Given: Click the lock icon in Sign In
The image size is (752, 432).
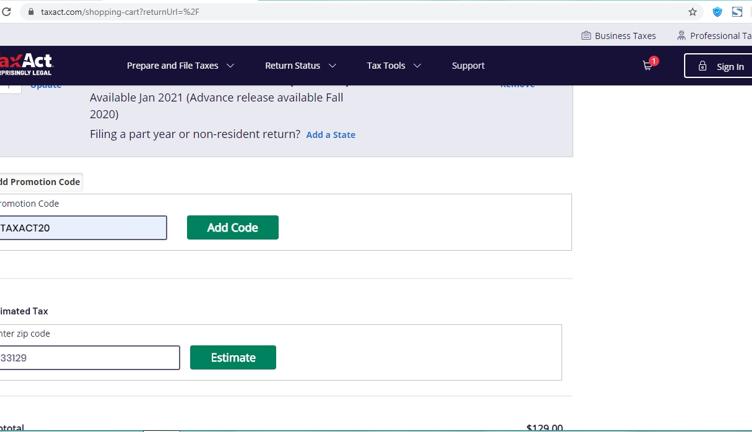Looking at the screenshot, I should [702, 66].
